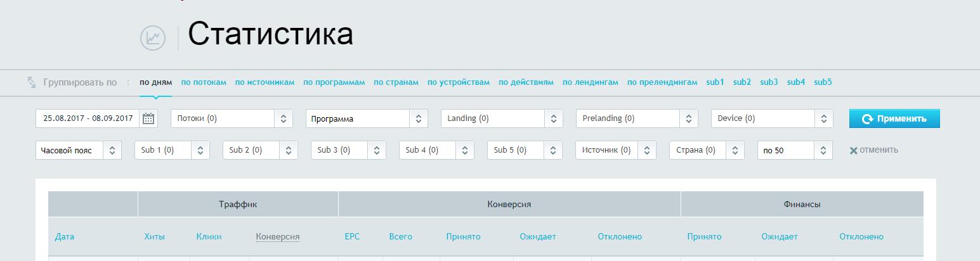980x261 pixels.
Task: Sort by 'Хиты' column header
Action: (x=154, y=236)
